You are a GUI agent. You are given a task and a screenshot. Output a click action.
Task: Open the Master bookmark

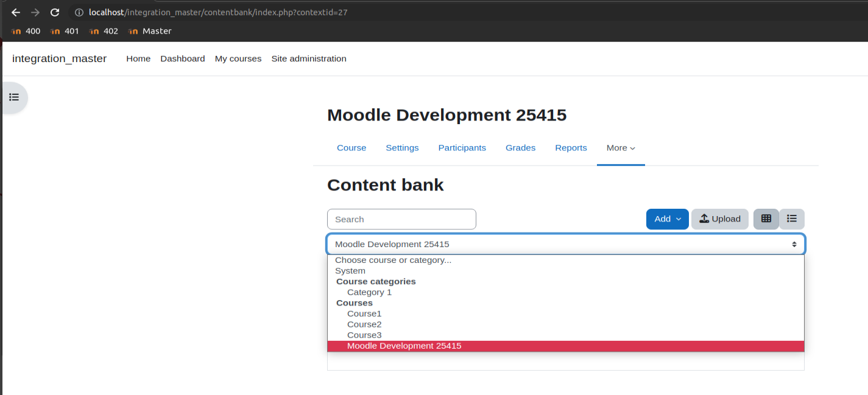(x=150, y=31)
